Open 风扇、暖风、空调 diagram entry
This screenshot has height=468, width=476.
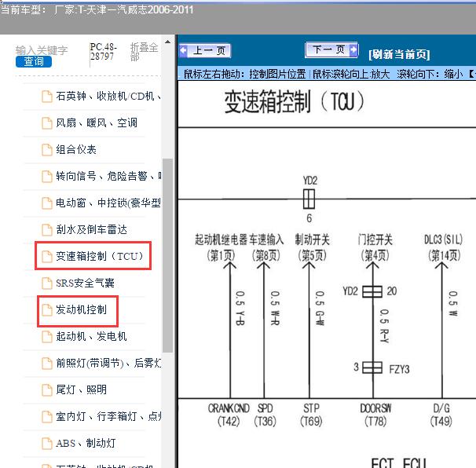(97, 123)
